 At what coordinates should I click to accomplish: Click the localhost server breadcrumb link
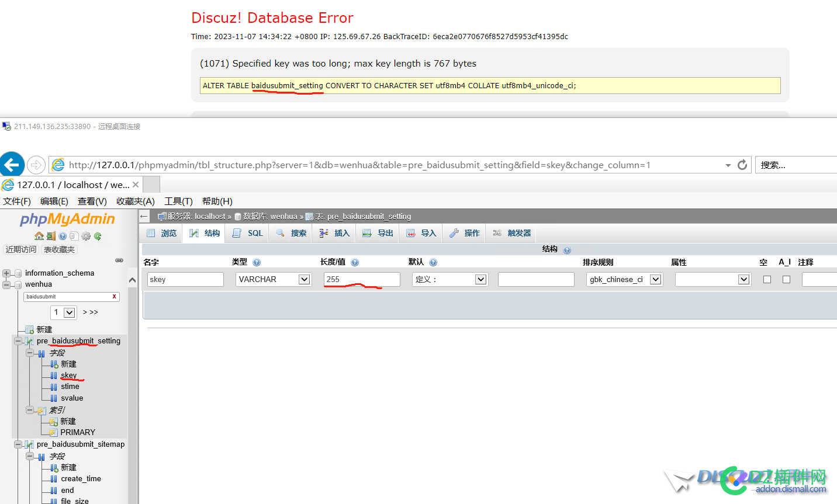[210, 216]
